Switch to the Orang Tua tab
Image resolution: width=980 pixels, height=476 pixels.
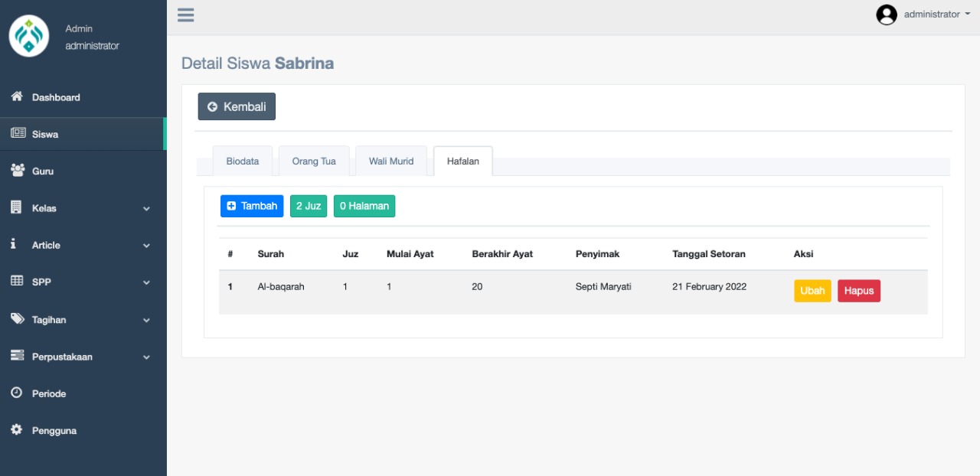[x=314, y=161]
